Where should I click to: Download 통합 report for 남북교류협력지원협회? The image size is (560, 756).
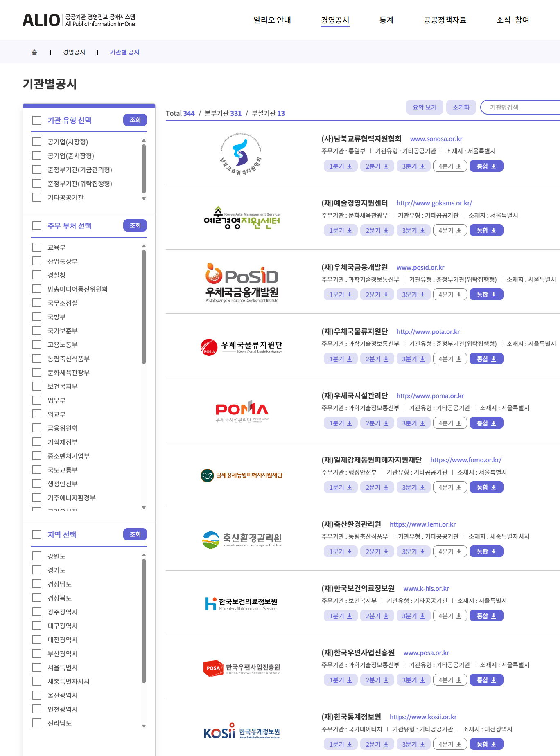486,166
